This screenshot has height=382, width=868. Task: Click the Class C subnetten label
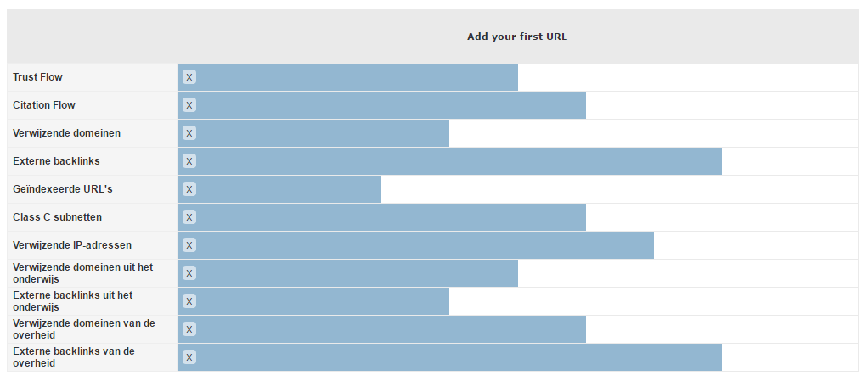coord(57,217)
